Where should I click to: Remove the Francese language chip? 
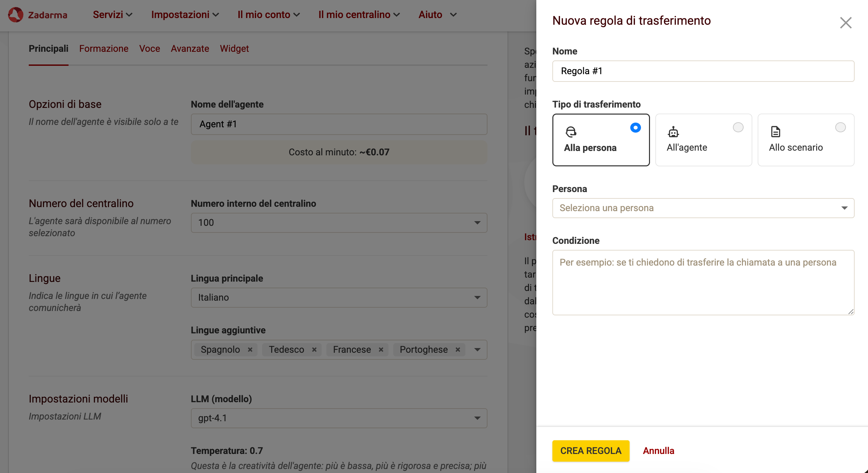(382, 349)
